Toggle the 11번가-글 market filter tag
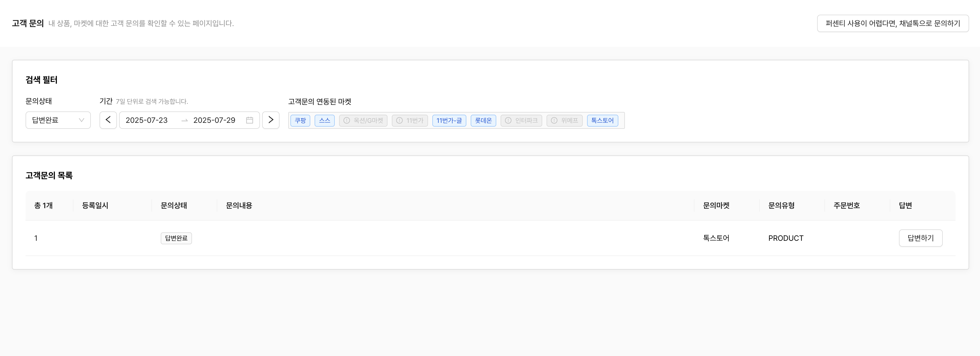 (449, 121)
